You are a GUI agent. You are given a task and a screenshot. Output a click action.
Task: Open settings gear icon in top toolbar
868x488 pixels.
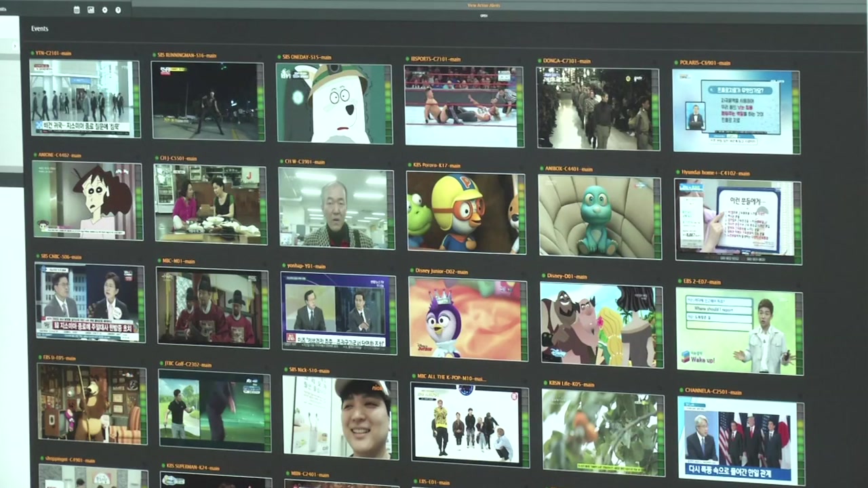(x=104, y=9)
